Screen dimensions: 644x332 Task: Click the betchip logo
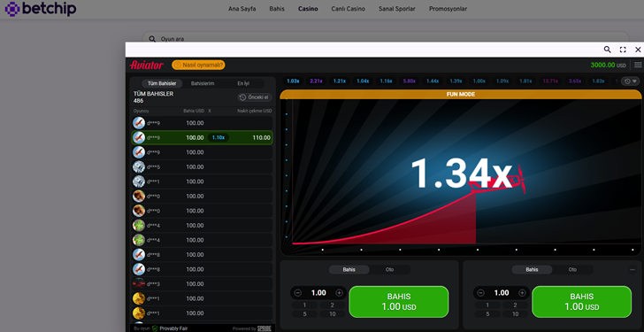(x=41, y=8)
